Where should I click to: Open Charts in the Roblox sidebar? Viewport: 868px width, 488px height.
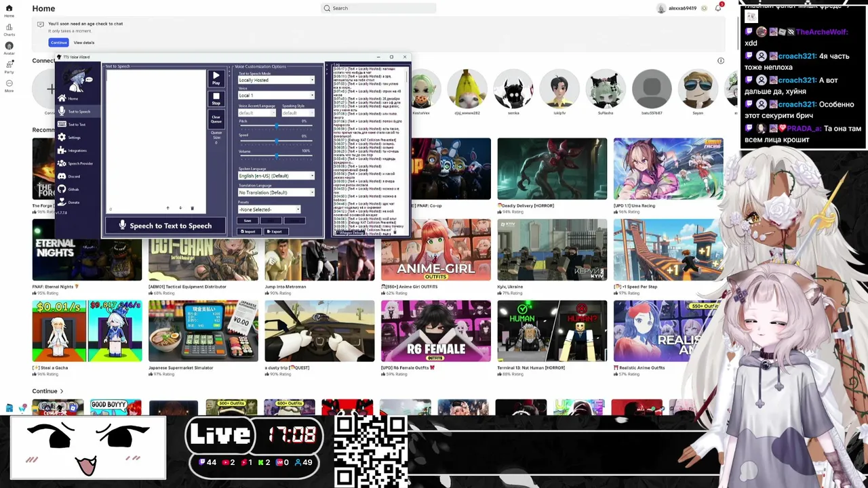[9, 30]
